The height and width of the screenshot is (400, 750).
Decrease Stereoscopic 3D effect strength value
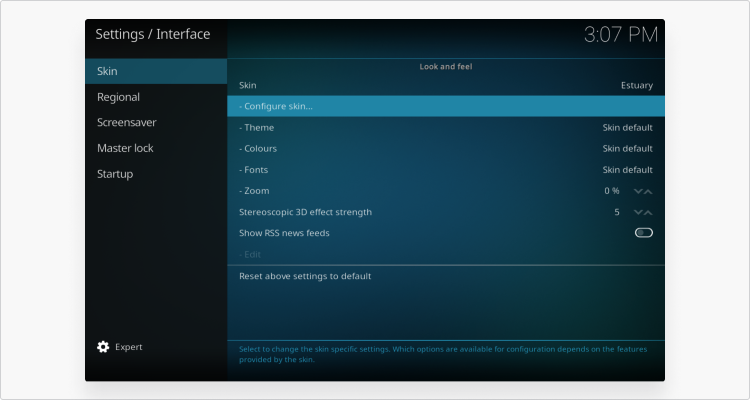(638, 212)
